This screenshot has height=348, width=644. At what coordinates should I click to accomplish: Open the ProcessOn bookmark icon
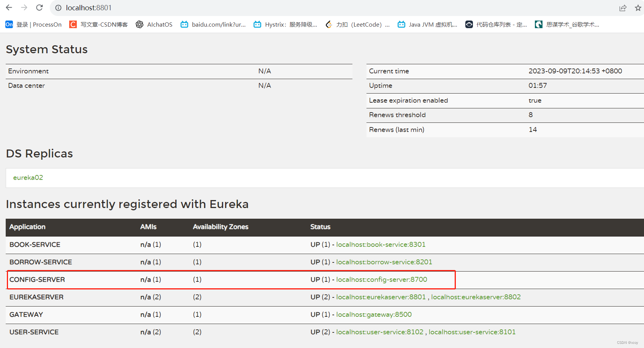click(x=9, y=24)
